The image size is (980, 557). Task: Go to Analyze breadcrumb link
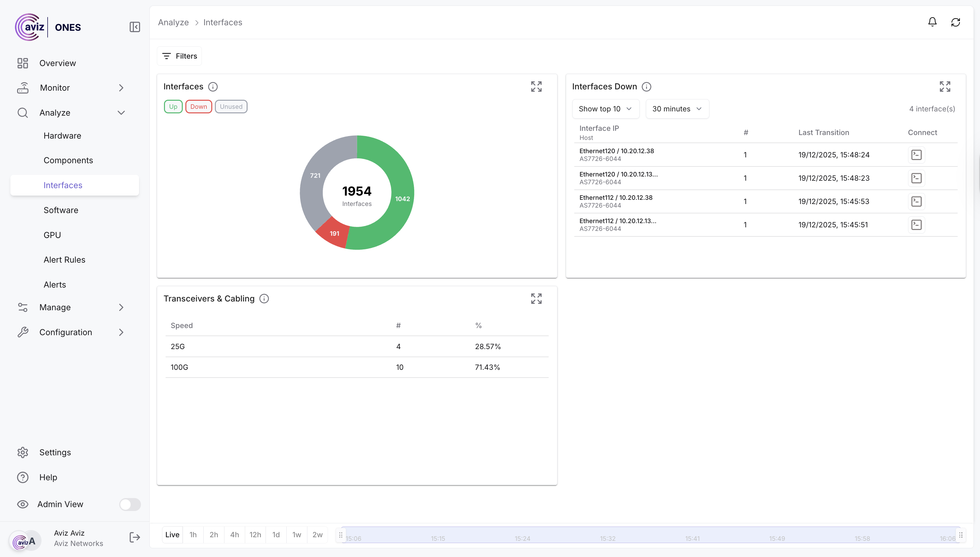point(173,23)
